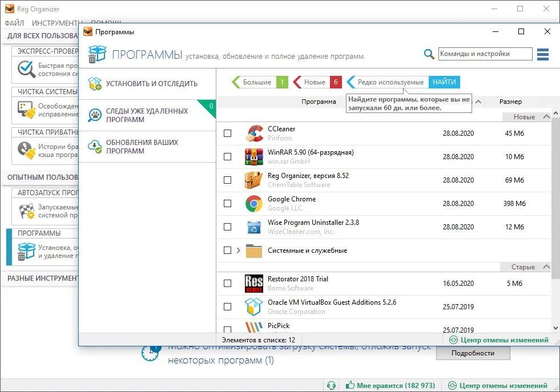Image resolution: width=560 pixels, height=392 pixels.
Task: Collapse the Старые group
Action: 546,266
